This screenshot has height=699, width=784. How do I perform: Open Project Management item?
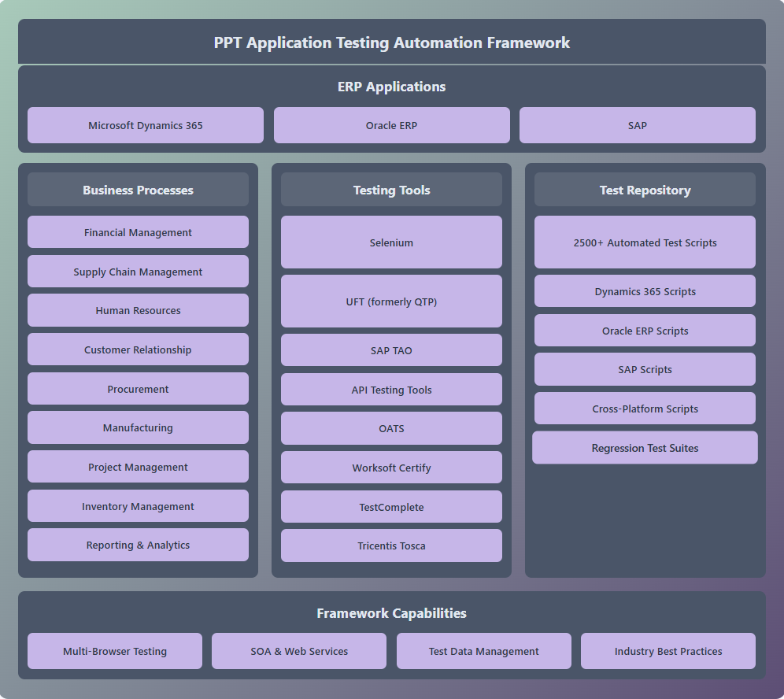tap(138, 467)
